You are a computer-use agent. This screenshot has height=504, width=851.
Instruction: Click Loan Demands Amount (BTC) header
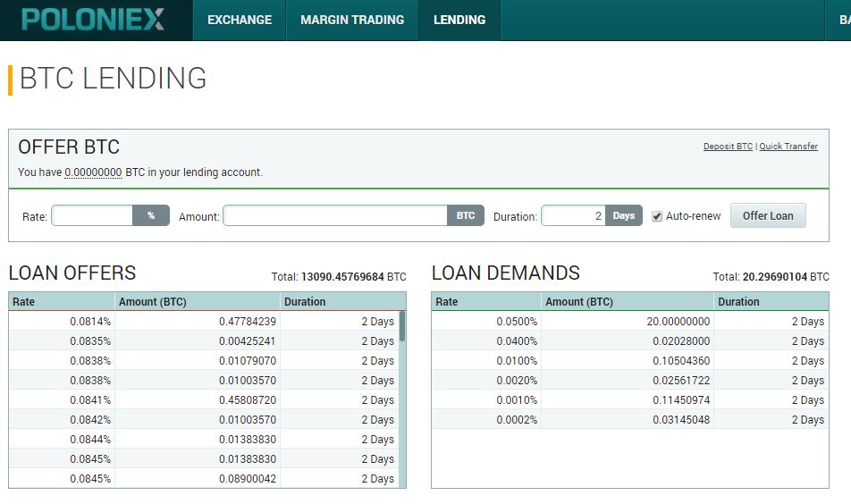(628, 302)
